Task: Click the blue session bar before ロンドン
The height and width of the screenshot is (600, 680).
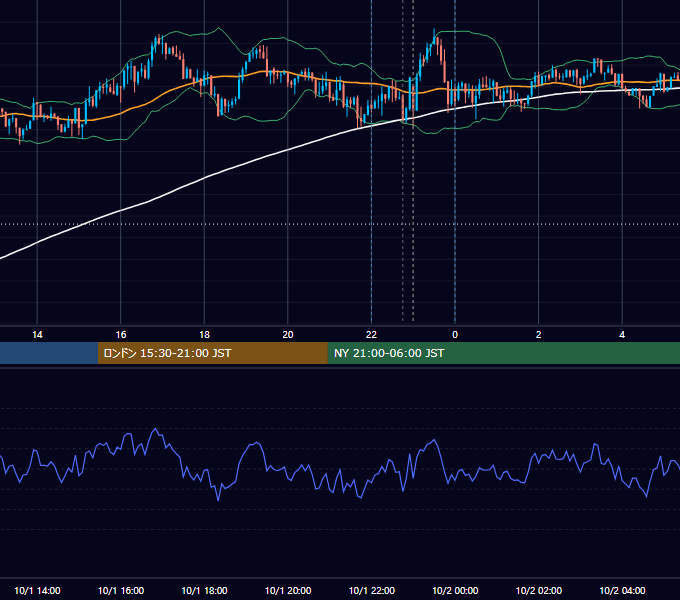Action: coord(49,353)
